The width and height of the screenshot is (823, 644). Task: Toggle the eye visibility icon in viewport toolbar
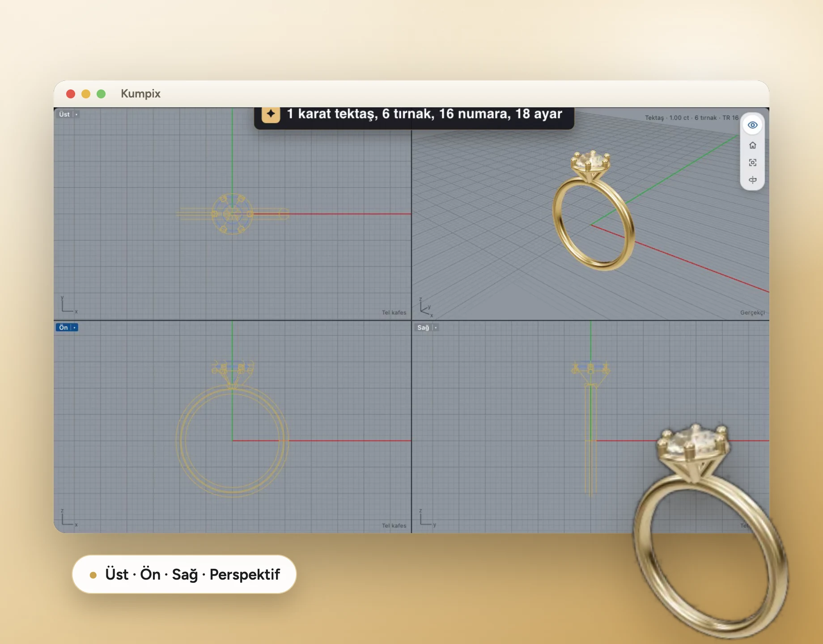[x=752, y=125]
